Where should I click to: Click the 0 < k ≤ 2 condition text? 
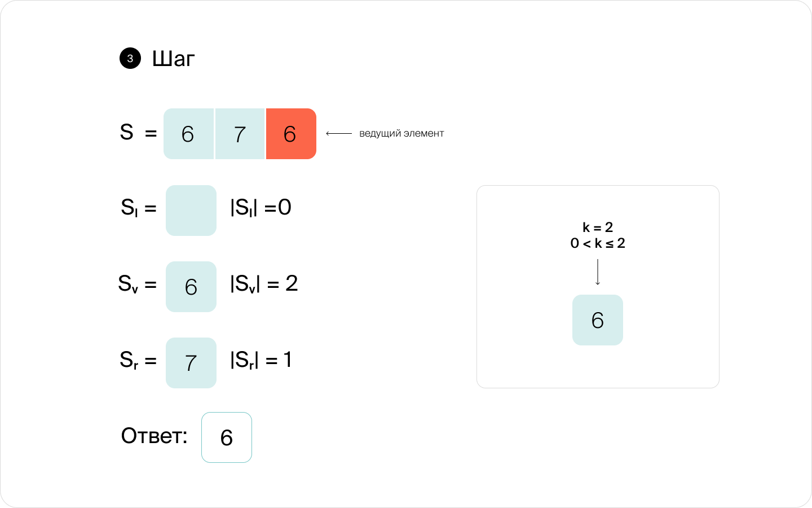(x=598, y=243)
